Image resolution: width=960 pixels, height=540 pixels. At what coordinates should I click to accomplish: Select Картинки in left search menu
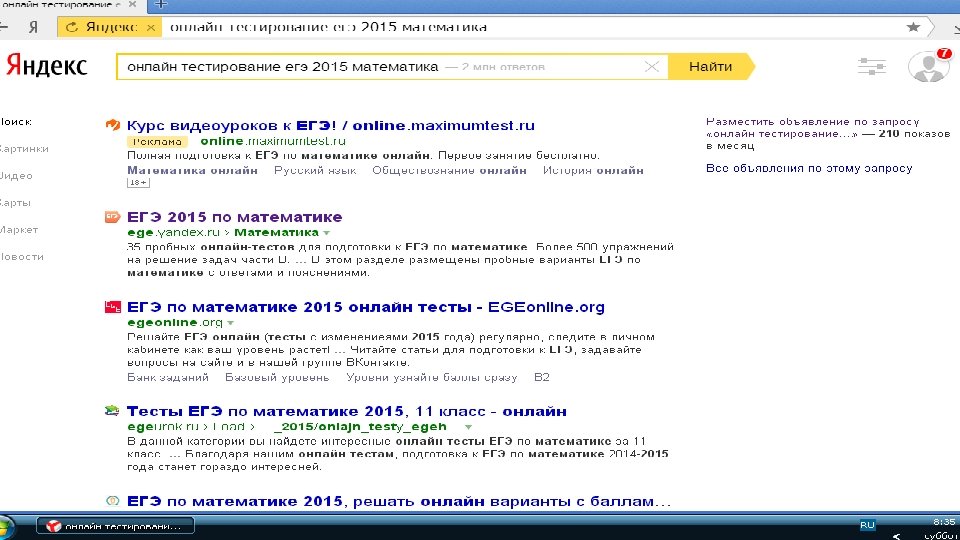[x=24, y=149]
